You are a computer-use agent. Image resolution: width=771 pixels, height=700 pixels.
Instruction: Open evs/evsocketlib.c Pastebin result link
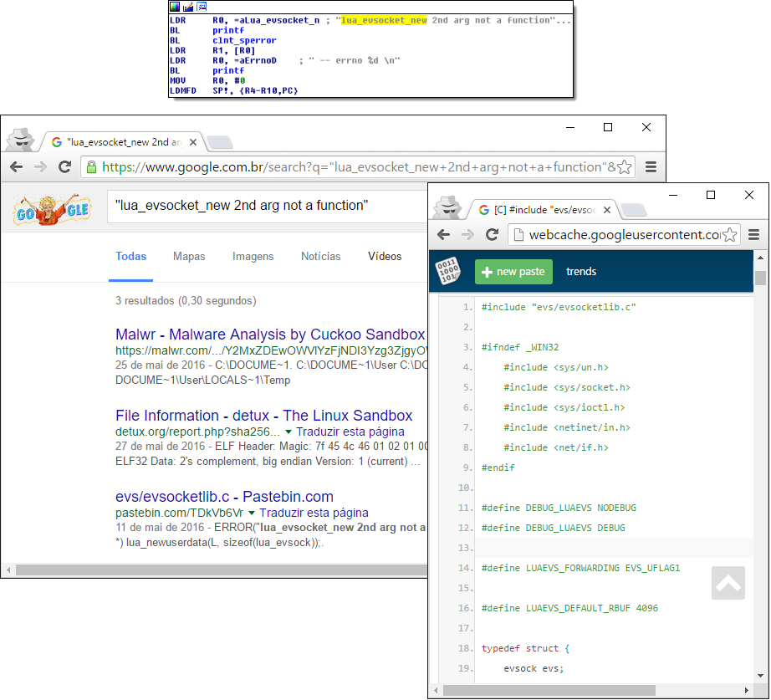pyautogui.click(x=224, y=497)
